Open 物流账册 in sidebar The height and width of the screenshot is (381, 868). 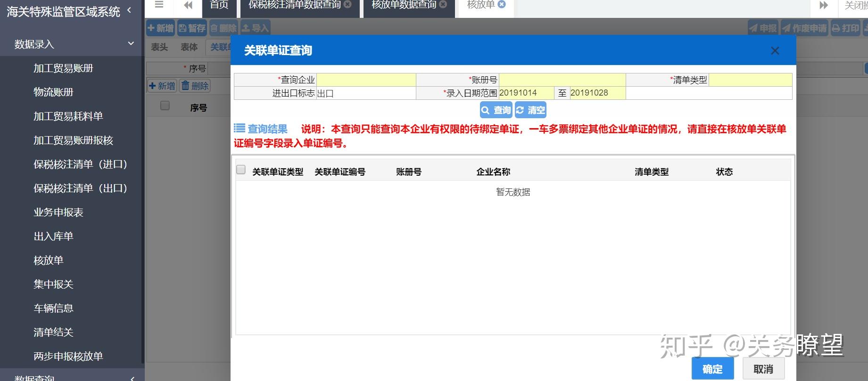(x=53, y=92)
